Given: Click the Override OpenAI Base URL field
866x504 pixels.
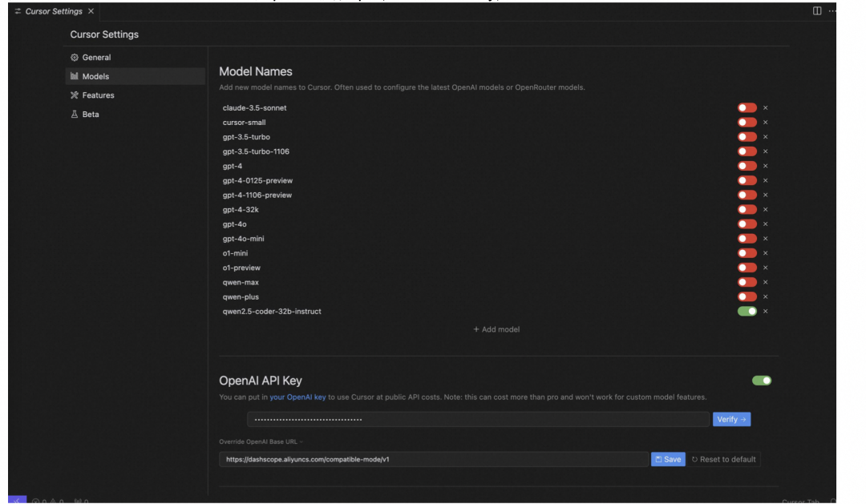Looking at the screenshot, I should tap(433, 459).
